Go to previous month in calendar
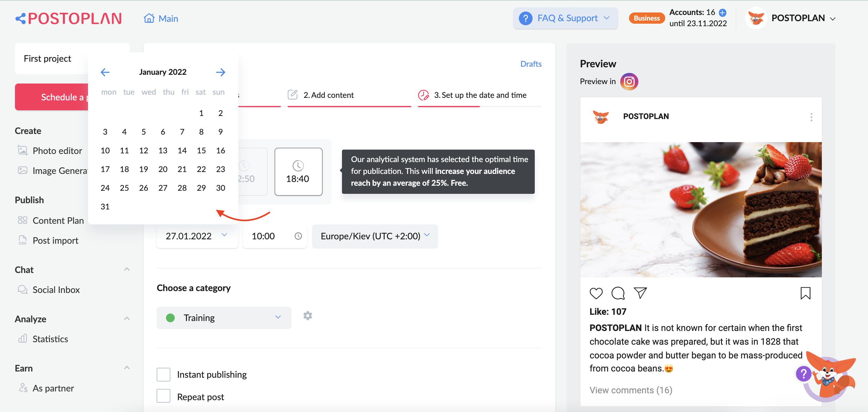868x412 pixels. coord(105,72)
